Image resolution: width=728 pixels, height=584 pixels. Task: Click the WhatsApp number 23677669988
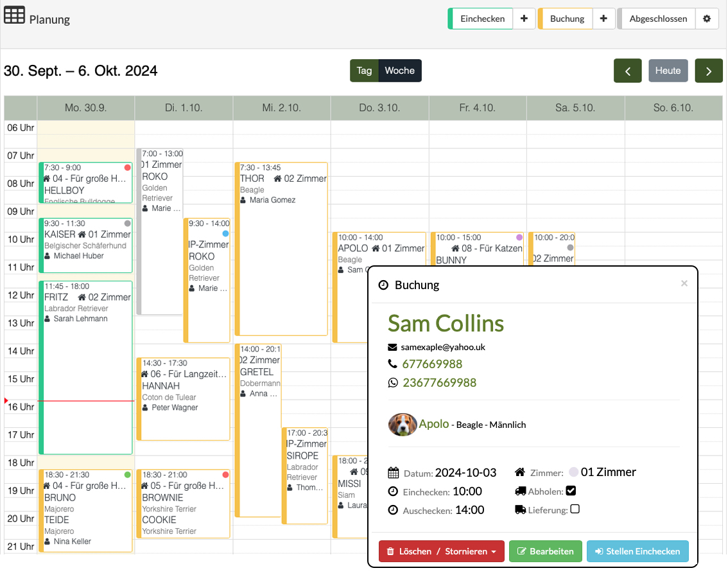pyautogui.click(x=439, y=383)
